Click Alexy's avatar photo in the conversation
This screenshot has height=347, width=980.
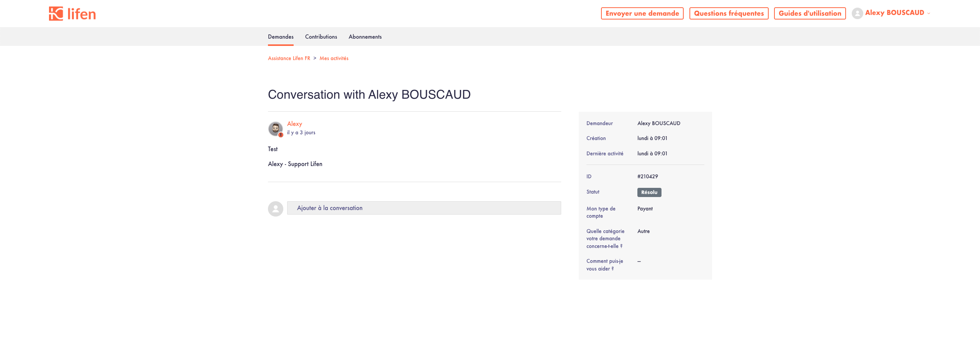click(275, 129)
